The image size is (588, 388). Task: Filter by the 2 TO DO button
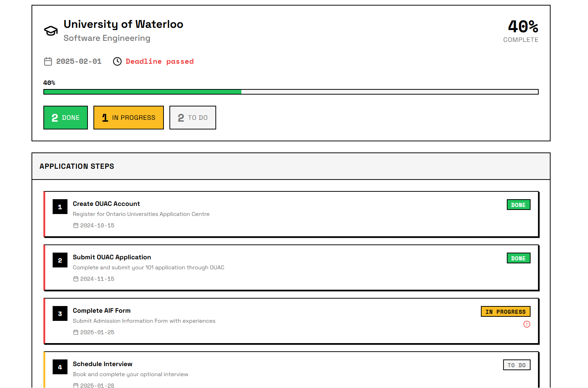coord(193,118)
